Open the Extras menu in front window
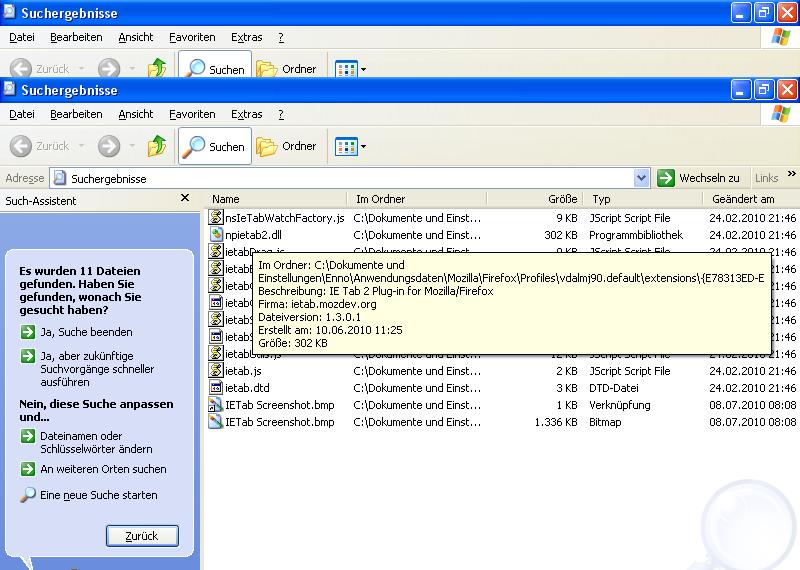This screenshot has width=800, height=570. point(246,114)
